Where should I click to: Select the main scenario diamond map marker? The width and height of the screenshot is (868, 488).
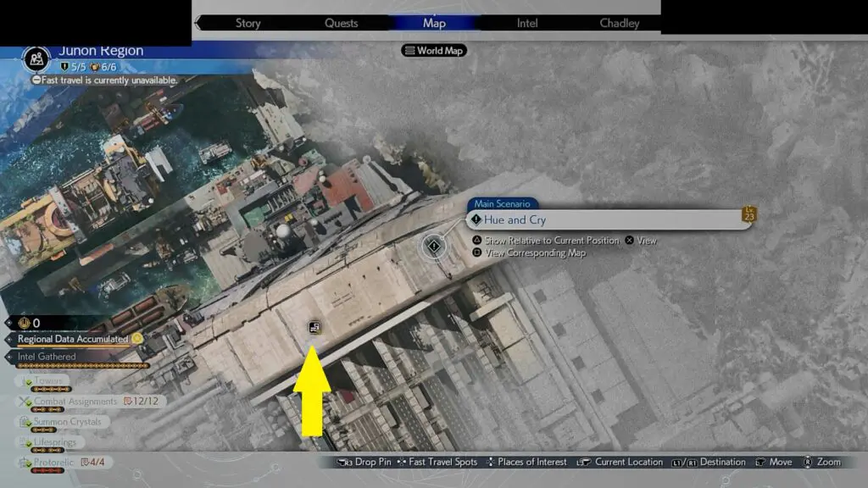434,247
